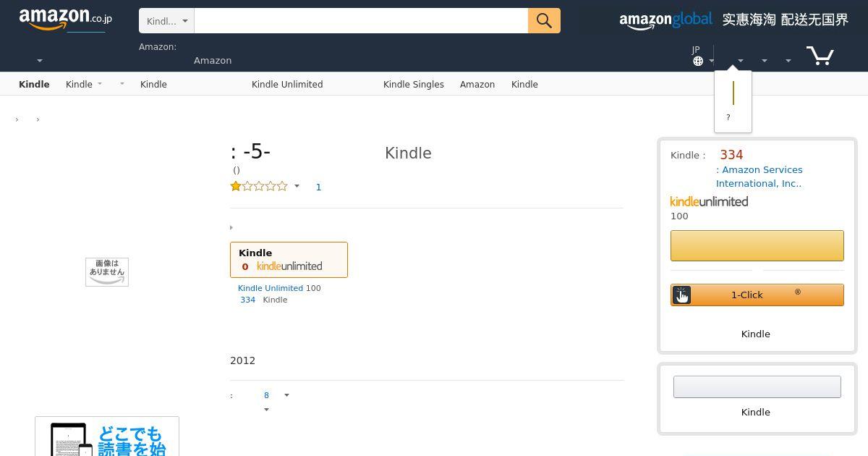Open Kindle Unlimited navigation tab

pyautogui.click(x=287, y=85)
